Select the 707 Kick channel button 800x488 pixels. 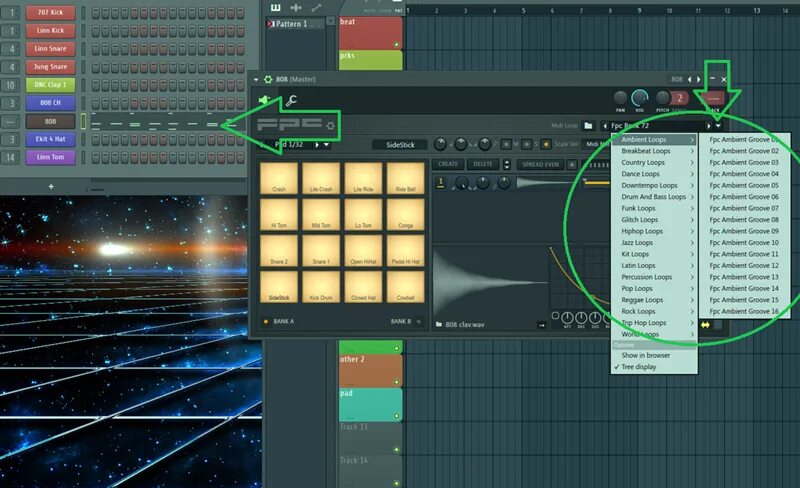pos(50,12)
